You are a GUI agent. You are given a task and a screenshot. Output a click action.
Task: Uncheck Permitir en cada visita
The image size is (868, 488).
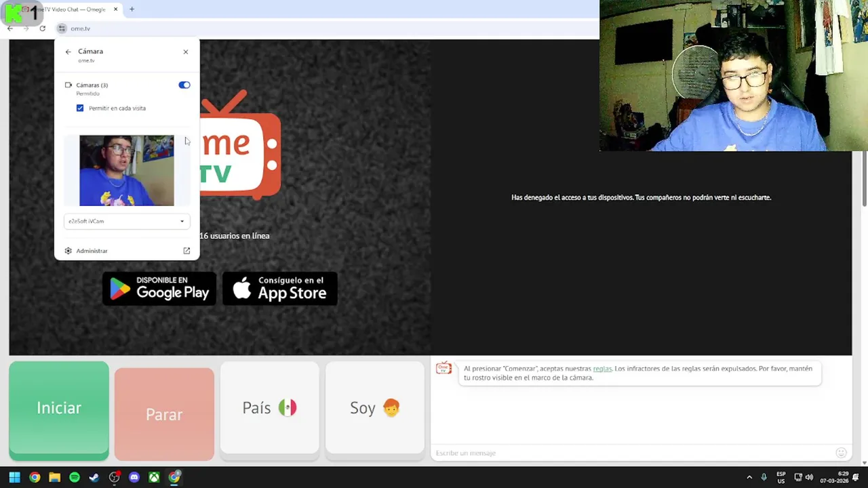pyautogui.click(x=80, y=108)
